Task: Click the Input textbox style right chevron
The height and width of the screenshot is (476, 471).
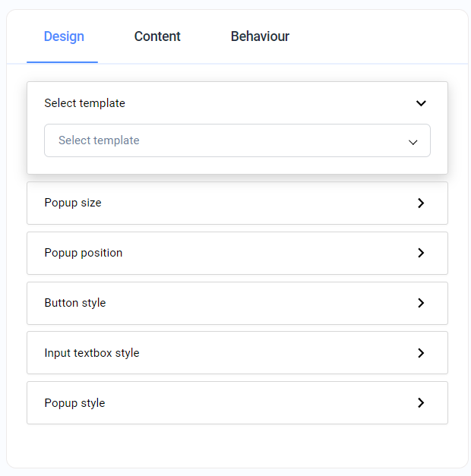Action: (421, 353)
